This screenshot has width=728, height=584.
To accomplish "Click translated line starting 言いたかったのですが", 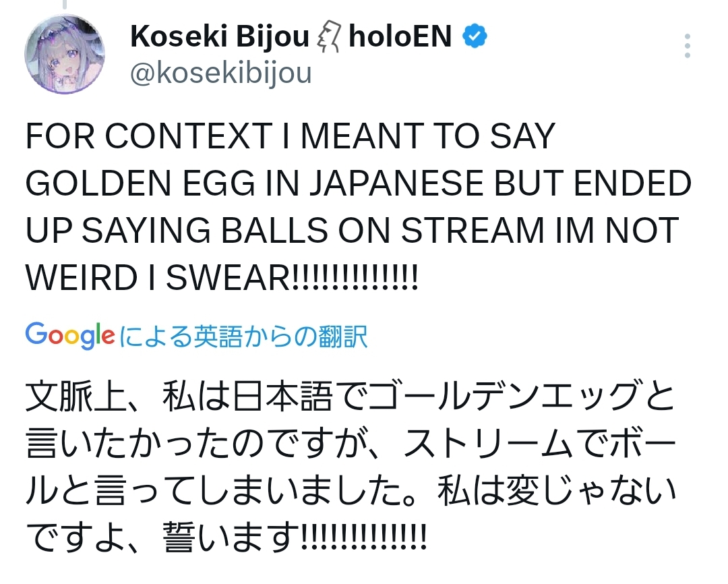I will (x=351, y=444).
